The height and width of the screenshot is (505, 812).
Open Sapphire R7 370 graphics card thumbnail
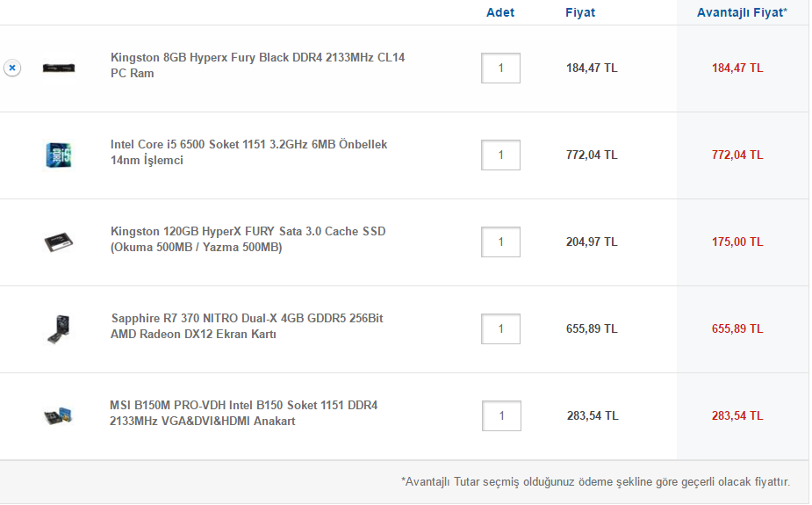point(59,328)
